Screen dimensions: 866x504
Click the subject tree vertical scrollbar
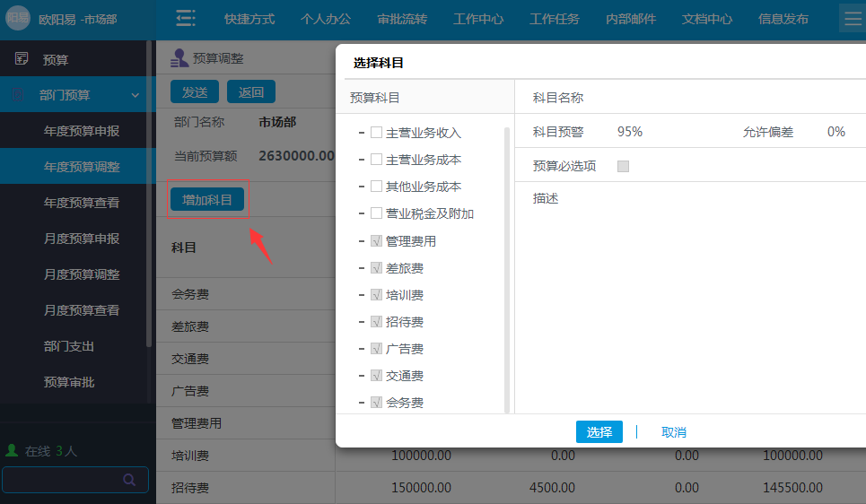point(506,269)
